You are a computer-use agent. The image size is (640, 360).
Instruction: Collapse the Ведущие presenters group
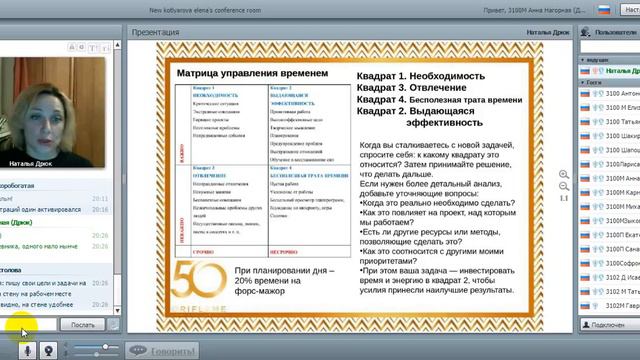582,60
